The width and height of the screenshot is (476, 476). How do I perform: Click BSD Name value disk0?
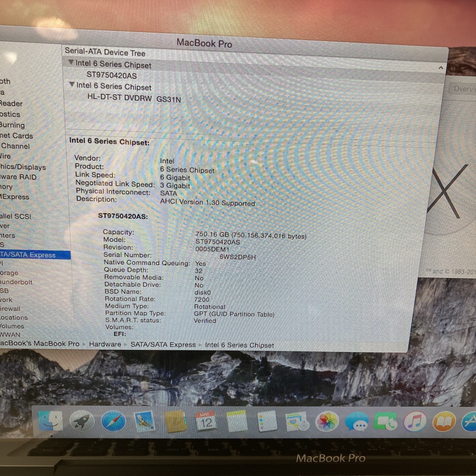click(x=202, y=292)
